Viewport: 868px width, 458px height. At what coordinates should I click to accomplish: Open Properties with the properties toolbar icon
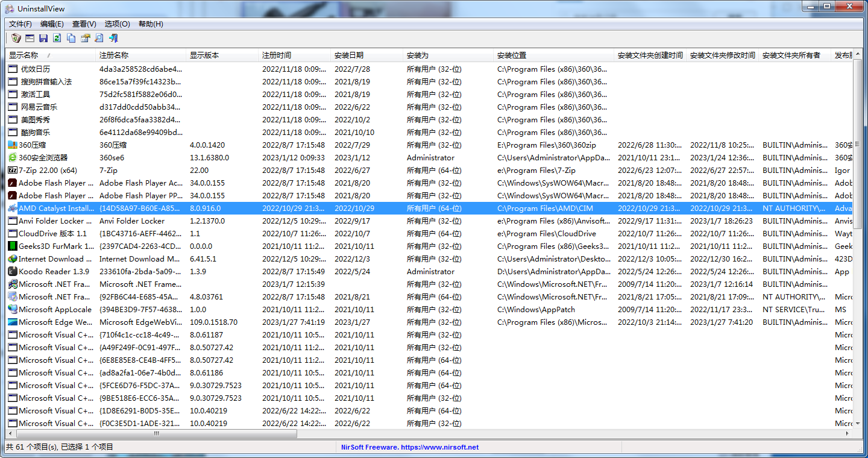pos(84,38)
